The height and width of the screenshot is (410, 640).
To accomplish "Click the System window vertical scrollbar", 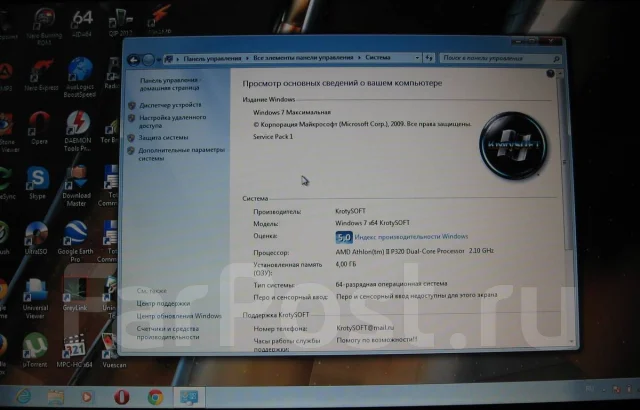I will 566,163.
